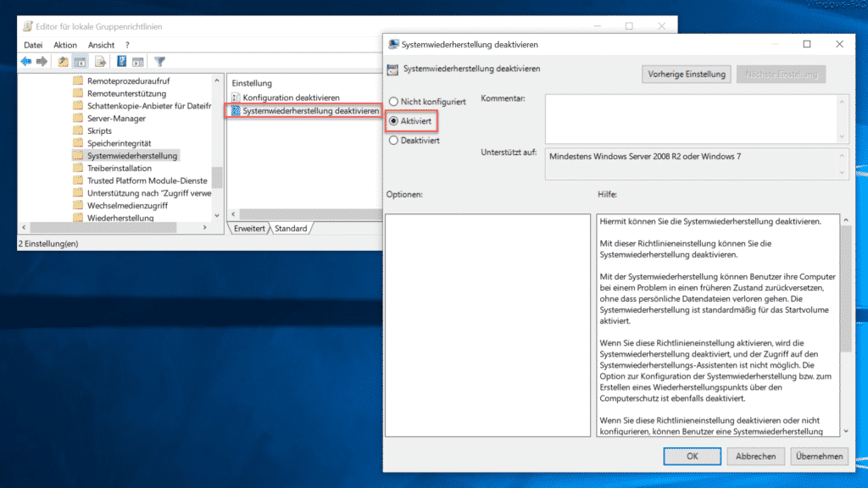
Task: Select the Aktiviert radio button
Action: click(x=392, y=120)
